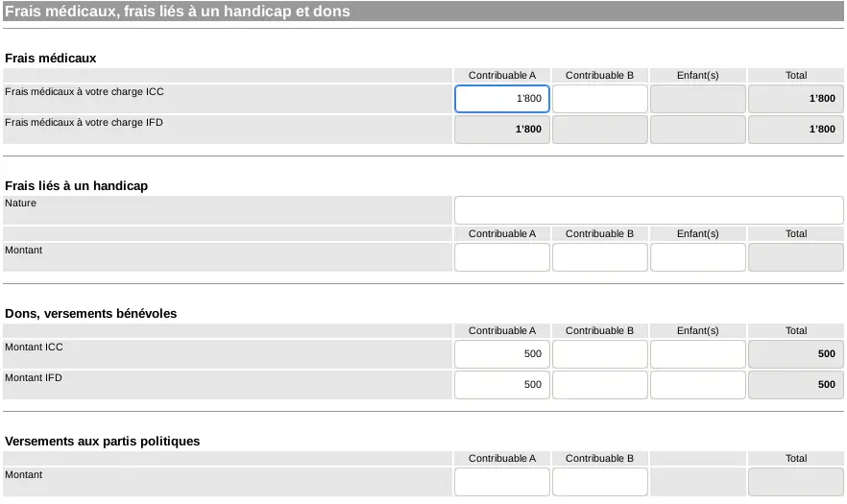The image size is (847, 504).
Task: Select Dons Montant IFD Contribuable A field
Action: tap(502, 385)
